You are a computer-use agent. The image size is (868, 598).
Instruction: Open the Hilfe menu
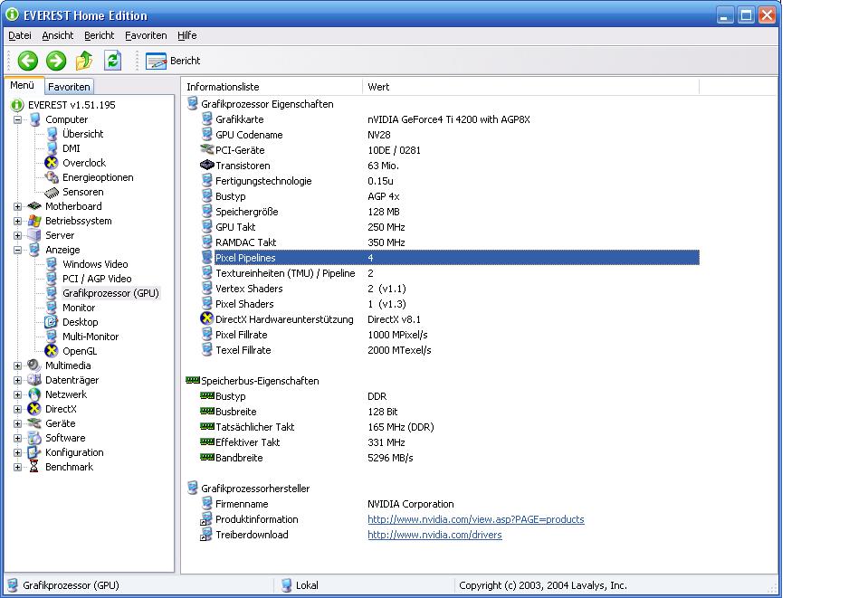tap(187, 35)
